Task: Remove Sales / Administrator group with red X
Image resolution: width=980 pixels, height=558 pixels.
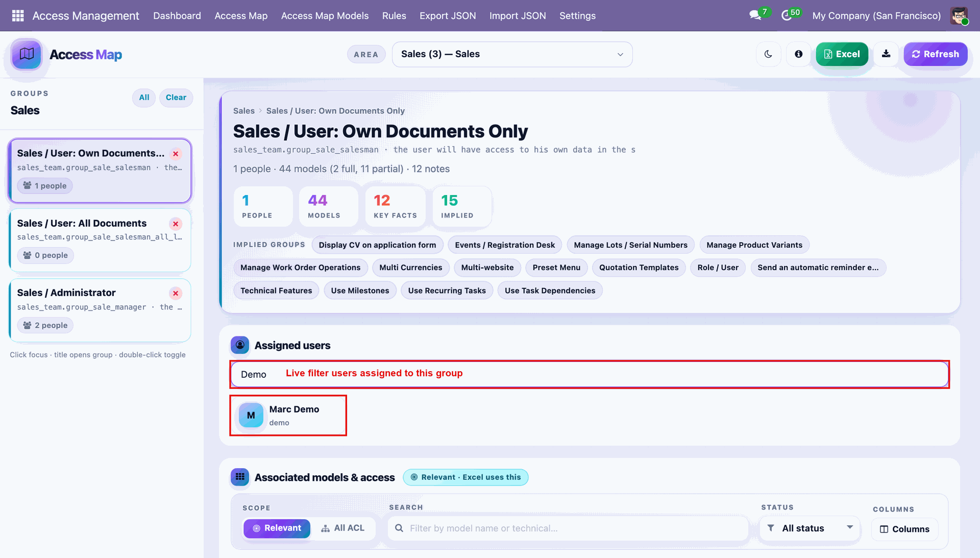Action: click(176, 293)
